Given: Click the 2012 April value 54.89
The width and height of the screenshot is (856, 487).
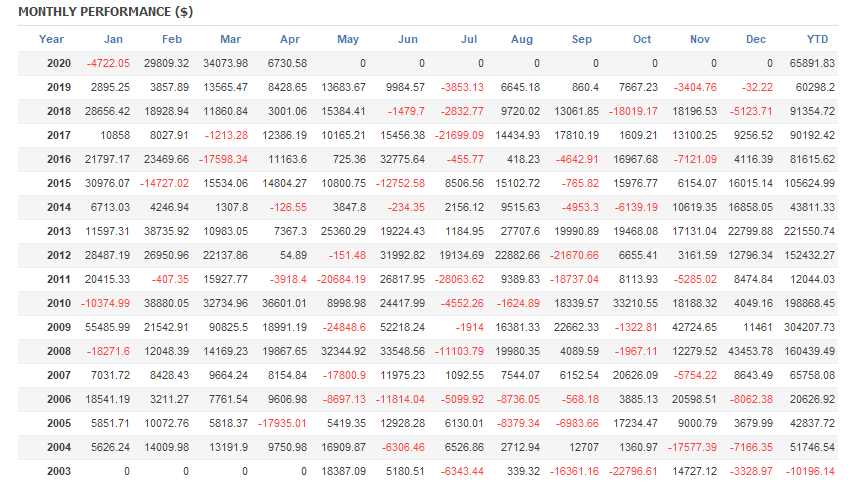Looking at the screenshot, I should pos(293,256).
